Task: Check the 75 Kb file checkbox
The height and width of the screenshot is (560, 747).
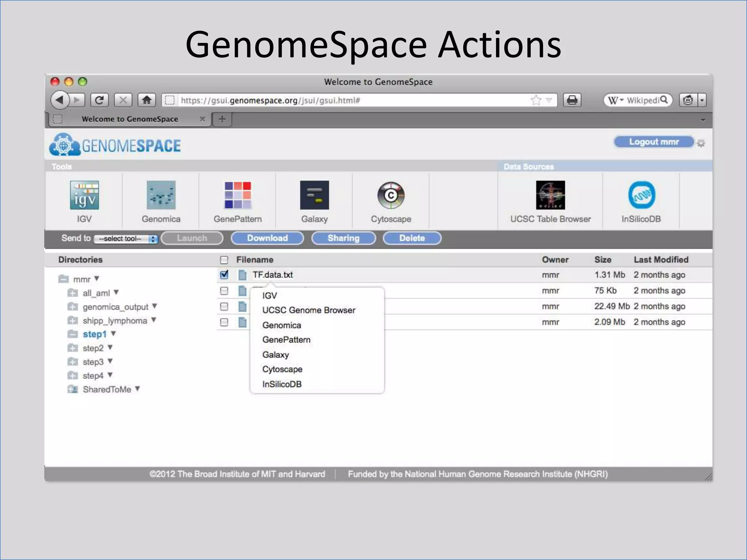Action: click(224, 291)
